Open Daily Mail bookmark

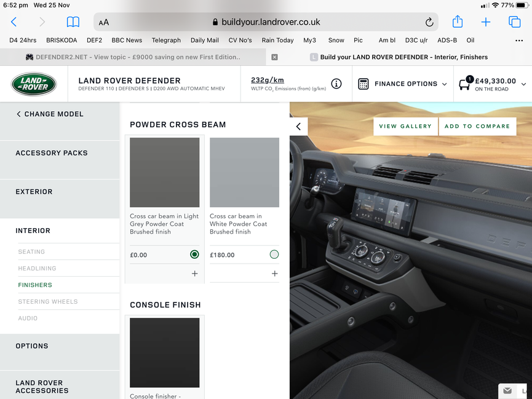point(205,41)
